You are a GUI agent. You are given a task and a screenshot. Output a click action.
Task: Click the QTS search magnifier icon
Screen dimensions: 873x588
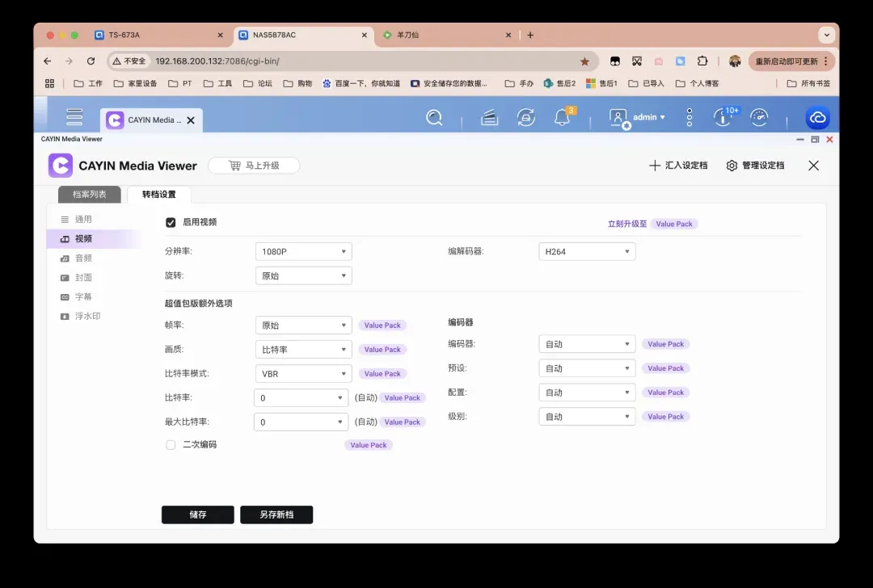tap(434, 118)
